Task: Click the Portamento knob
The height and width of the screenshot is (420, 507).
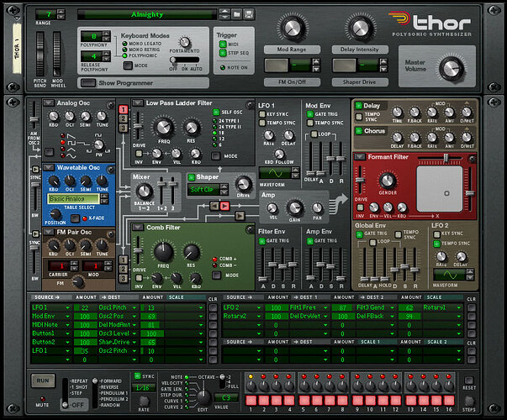Action: [x=184, y=42]
